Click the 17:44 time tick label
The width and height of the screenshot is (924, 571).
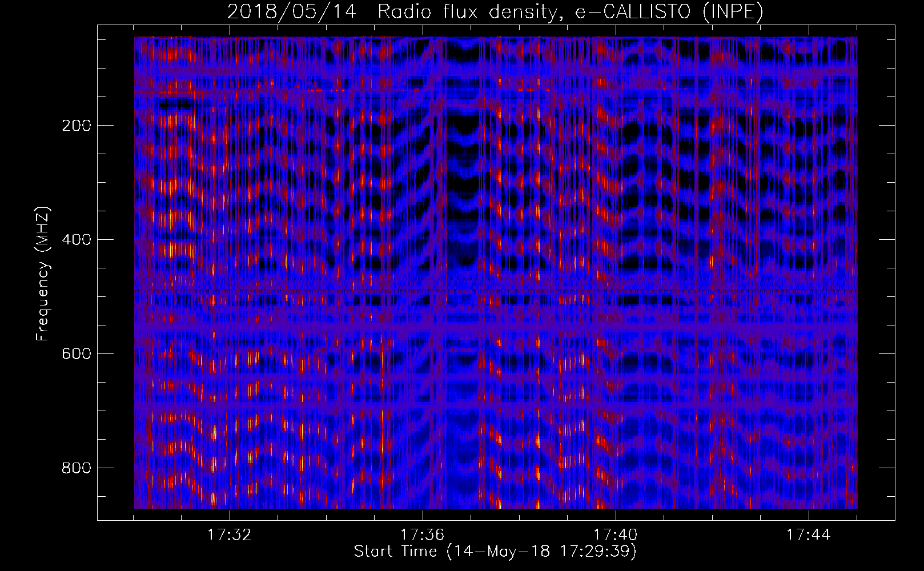pos(808,535)
